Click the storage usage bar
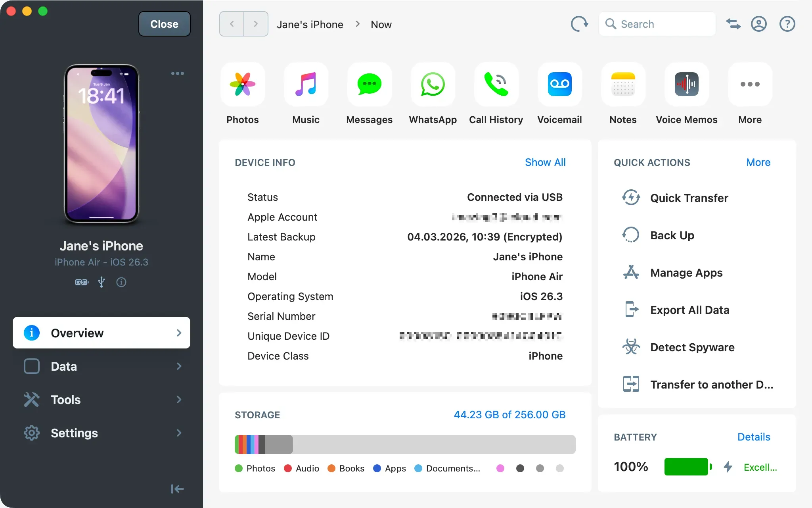 click(x=404, y=444)
